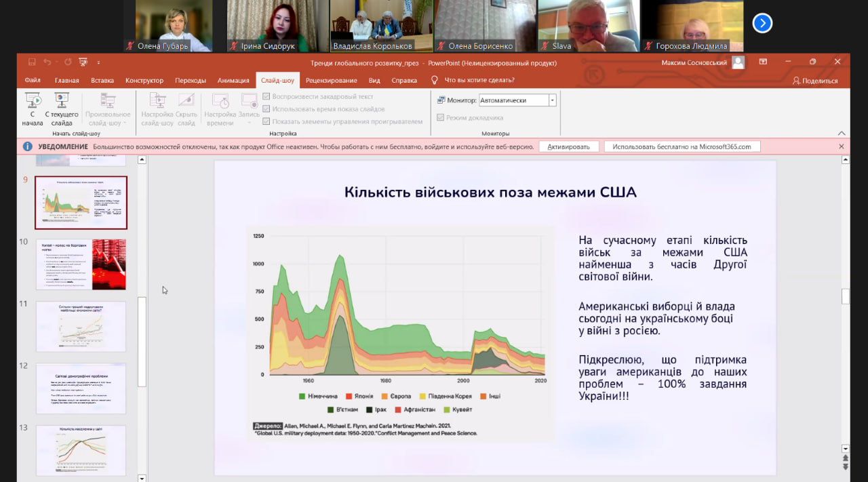Click next arrow in video participants strip
Screen dimensions: 868x482
coord(762,23)
